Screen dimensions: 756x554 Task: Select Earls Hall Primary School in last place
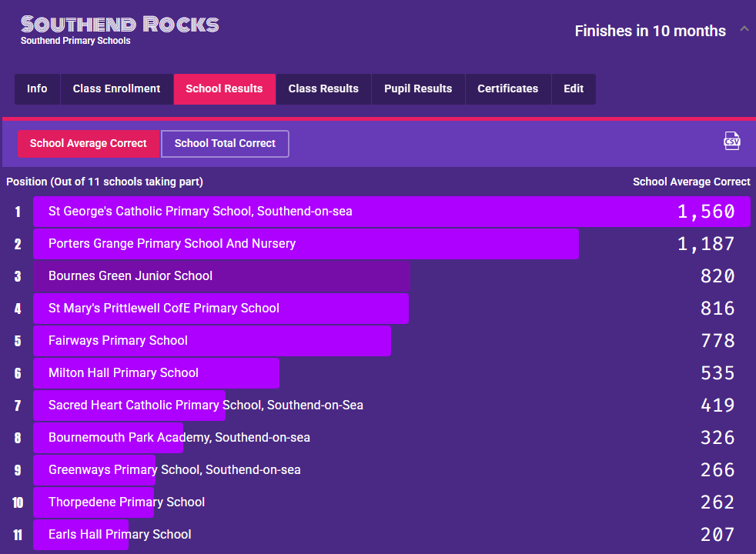(119, 535)
